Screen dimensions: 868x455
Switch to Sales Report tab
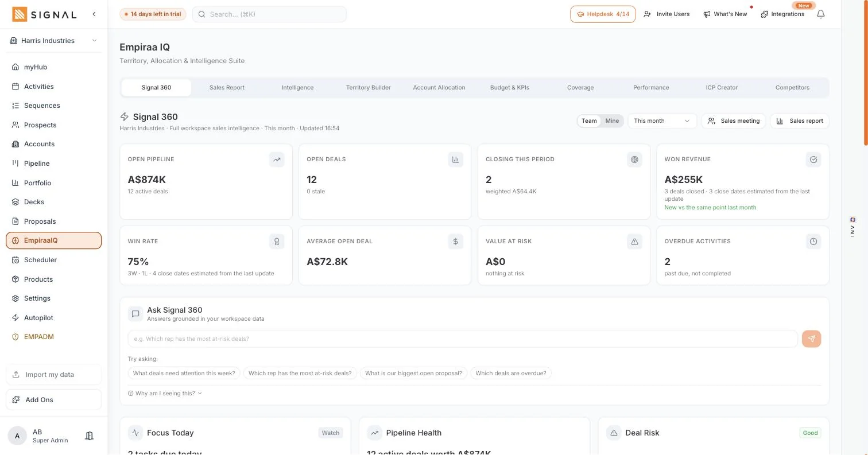(227, 88)
